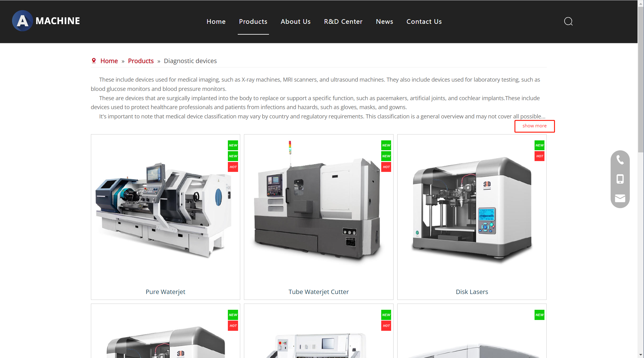
Task: Click the phone contact floating icon
Action: (620, 160)
